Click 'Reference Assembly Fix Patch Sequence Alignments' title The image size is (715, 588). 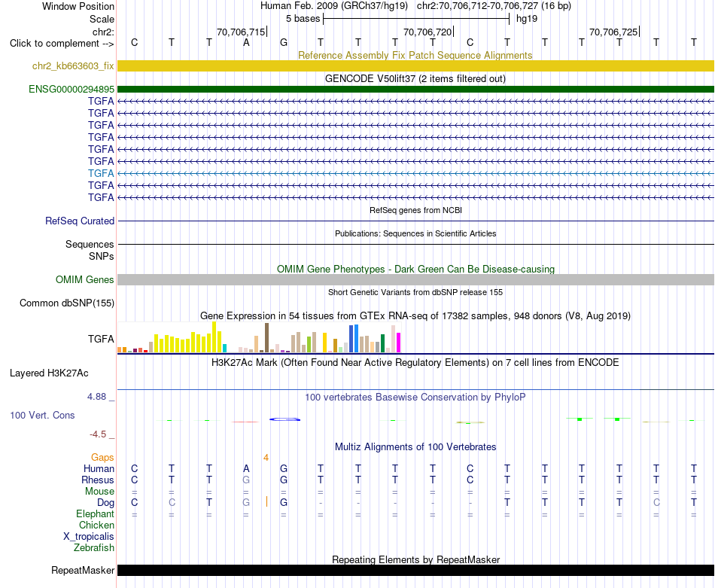[415, 55]
